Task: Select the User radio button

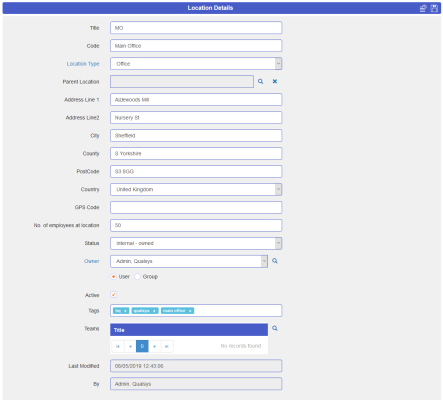Action: pyautogui.click(x=114, y=277)
